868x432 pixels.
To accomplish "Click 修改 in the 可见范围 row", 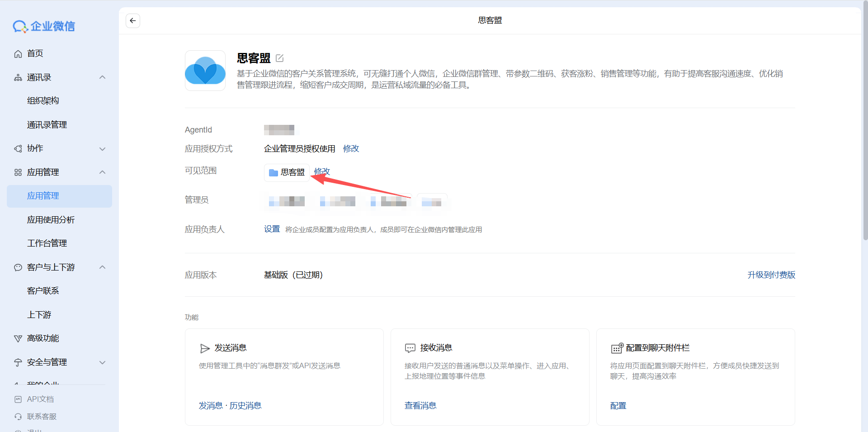I will click(x=322, y=171).
